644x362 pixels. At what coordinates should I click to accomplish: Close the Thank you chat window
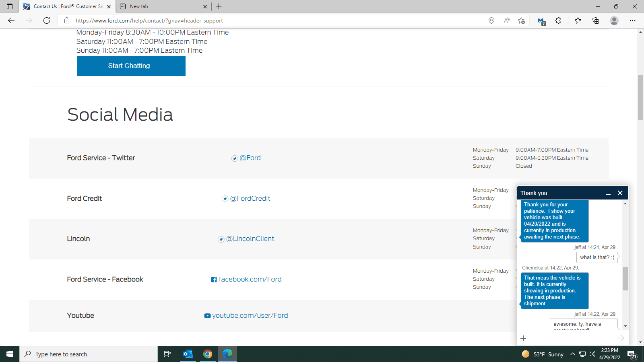coord(620,193)
